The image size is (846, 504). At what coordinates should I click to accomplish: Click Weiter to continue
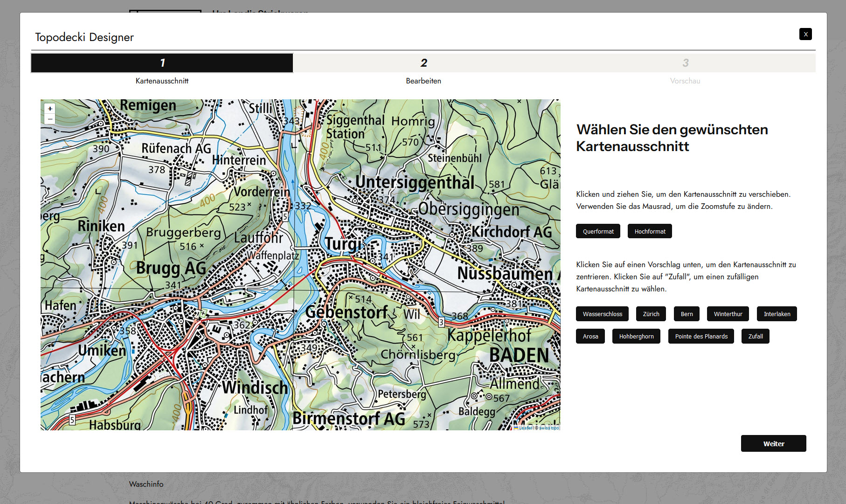(x=773, y=443)
